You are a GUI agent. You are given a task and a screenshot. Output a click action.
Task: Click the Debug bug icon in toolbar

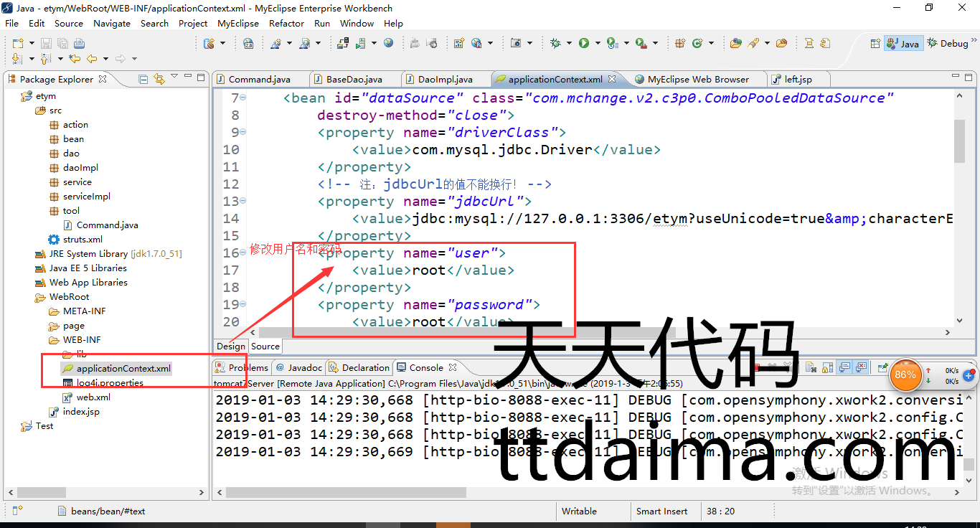(555, 44)
